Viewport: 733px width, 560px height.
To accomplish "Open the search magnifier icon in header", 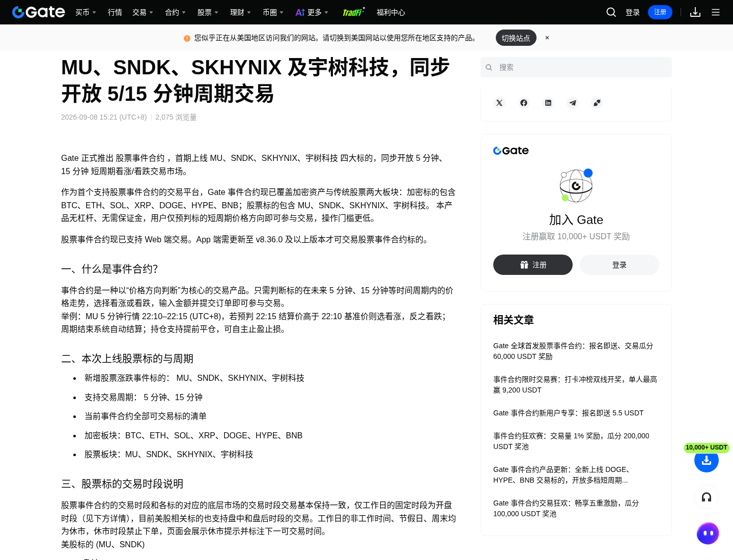I will pos(611,12).
